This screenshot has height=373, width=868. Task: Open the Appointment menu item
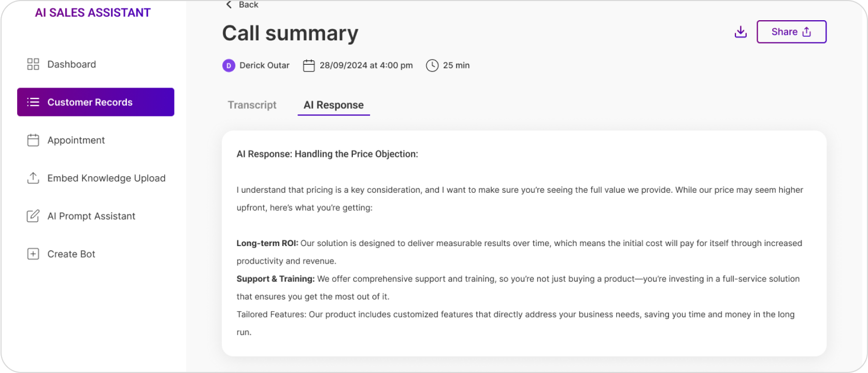tap(76, 140)
